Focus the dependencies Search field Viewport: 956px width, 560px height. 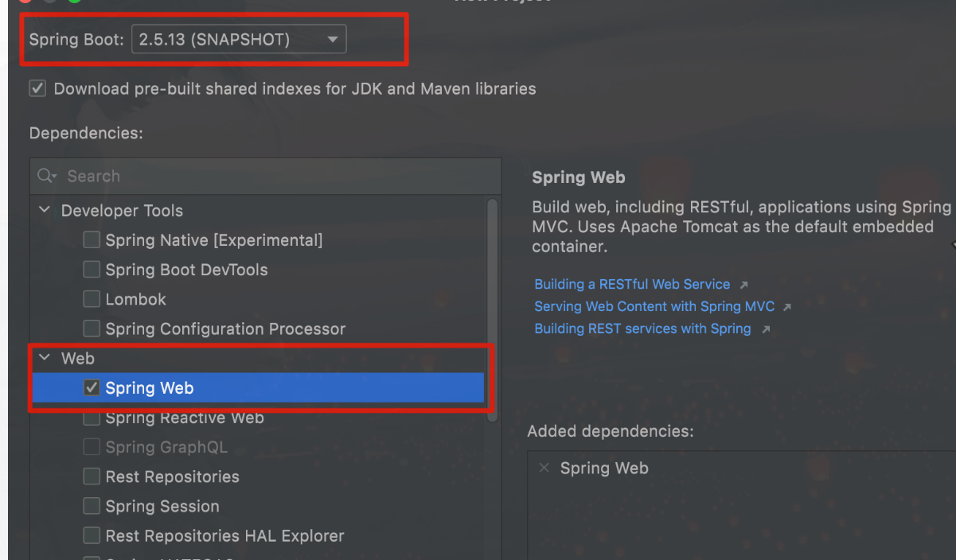click(x=266, y=176)
